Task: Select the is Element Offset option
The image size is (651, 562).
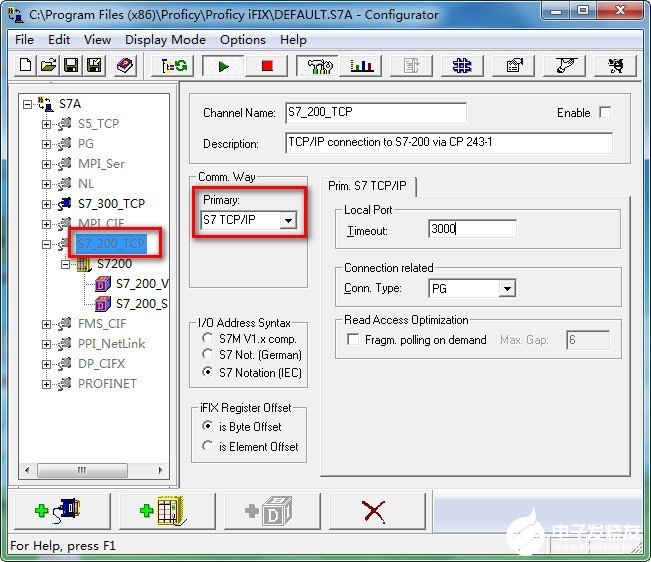Action: (x=208, y=446)
